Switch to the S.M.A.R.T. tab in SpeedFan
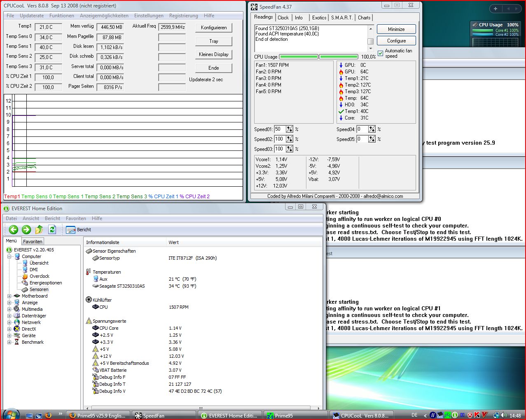Screen dimensions: 526x420 tap(342, 18)
